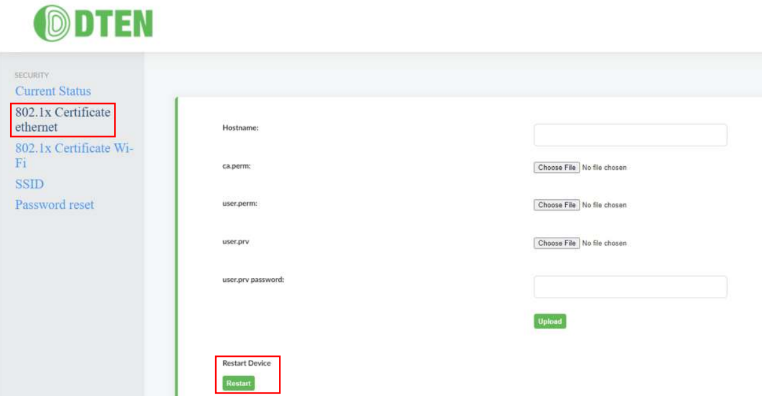
Task: Click the user.perm: label
Action: (x=240, y=204)
